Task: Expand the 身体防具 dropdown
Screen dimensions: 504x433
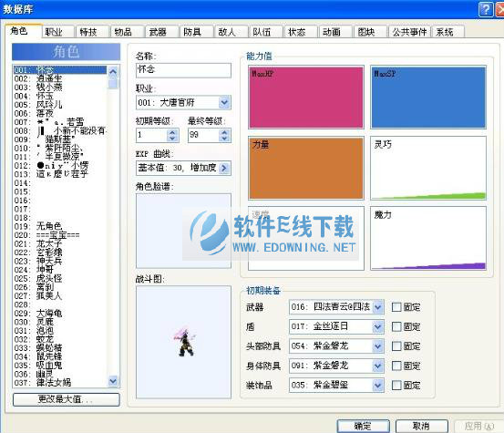Action: (x=378, y=366)
